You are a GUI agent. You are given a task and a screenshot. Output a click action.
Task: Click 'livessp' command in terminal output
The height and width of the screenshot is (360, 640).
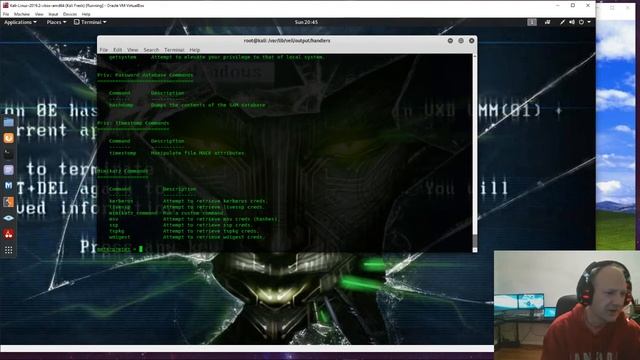[x=120, y=207]
